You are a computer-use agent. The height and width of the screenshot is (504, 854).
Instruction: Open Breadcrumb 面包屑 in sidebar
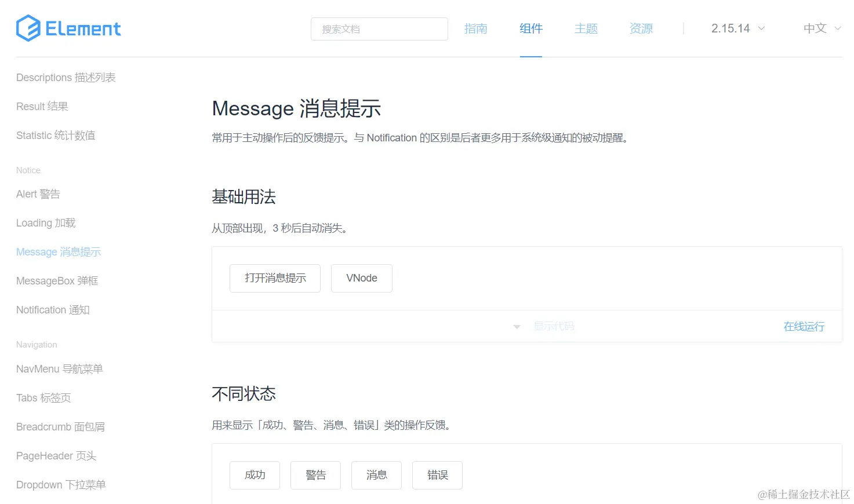click(61, 427)
